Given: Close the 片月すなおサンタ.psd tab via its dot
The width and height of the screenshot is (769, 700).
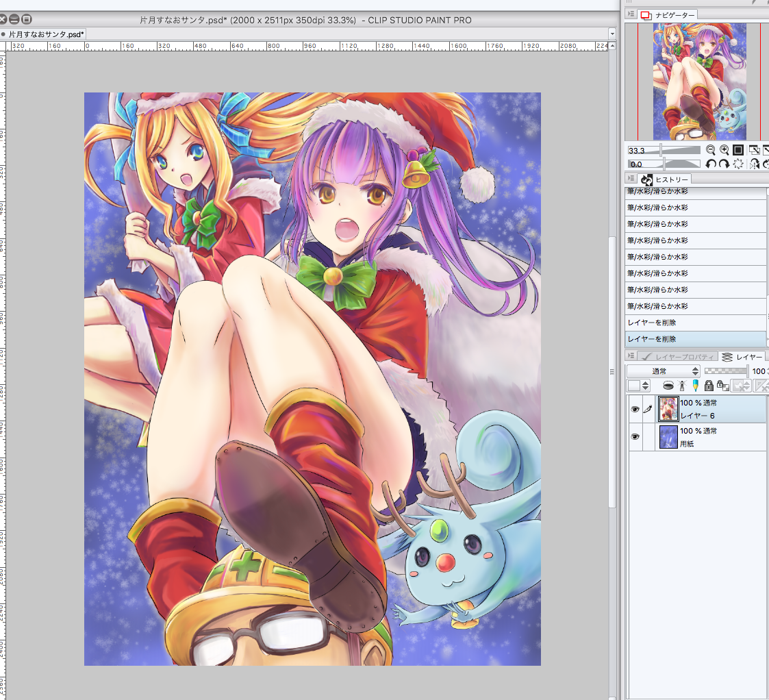Looking at the screenshot, I should (3, 34).
